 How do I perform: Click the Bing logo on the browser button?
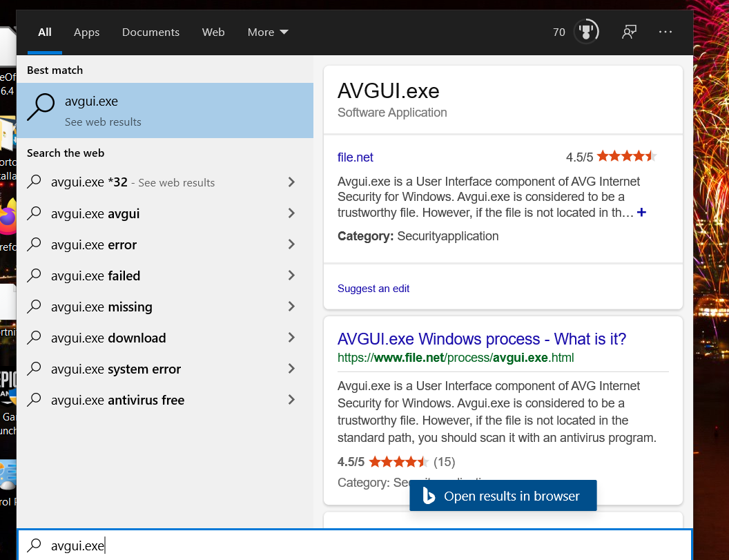(x=429, y=496)
